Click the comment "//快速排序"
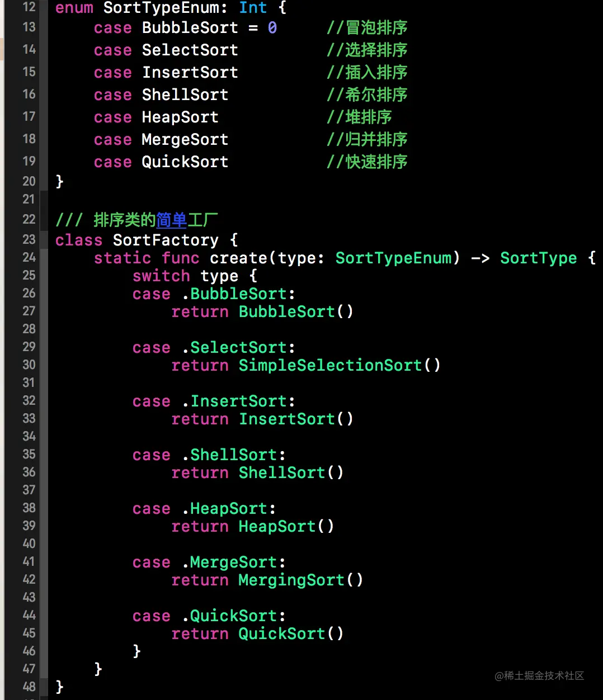The width and height of the screenshot is (603, 700). point(367,162)
